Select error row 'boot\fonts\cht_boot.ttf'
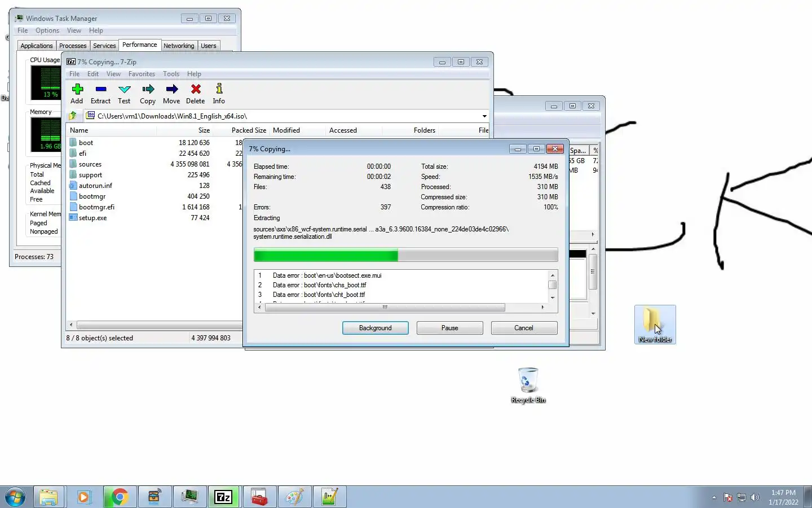Screen dimensions: 812x508 [401, 295]
